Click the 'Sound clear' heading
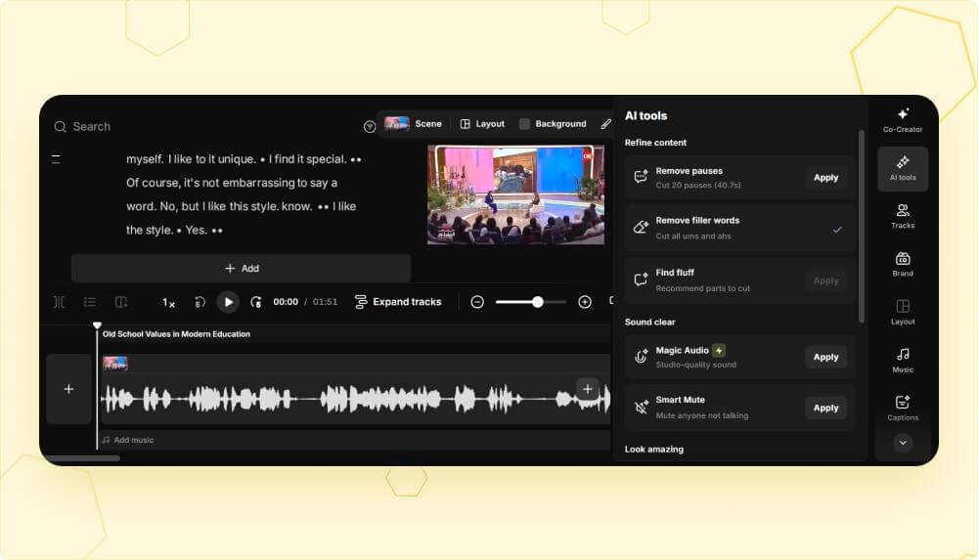Screen dimensions: 978x560 point(650,322)
